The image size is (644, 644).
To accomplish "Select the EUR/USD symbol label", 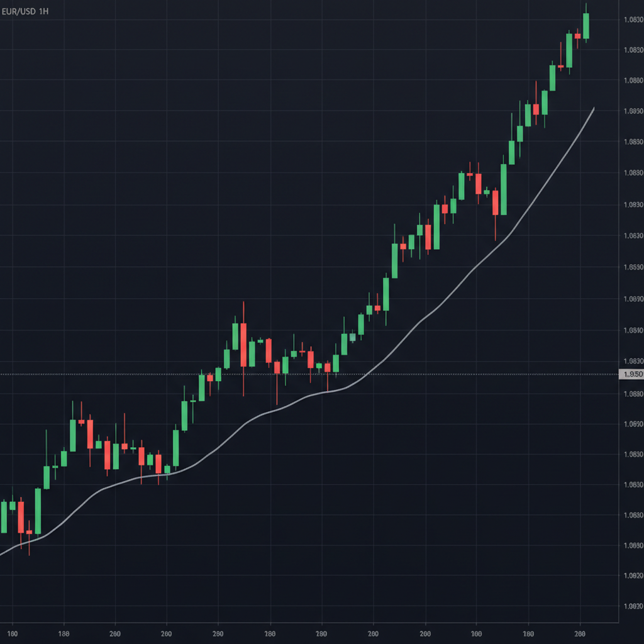I will click(x=20, y=9).
